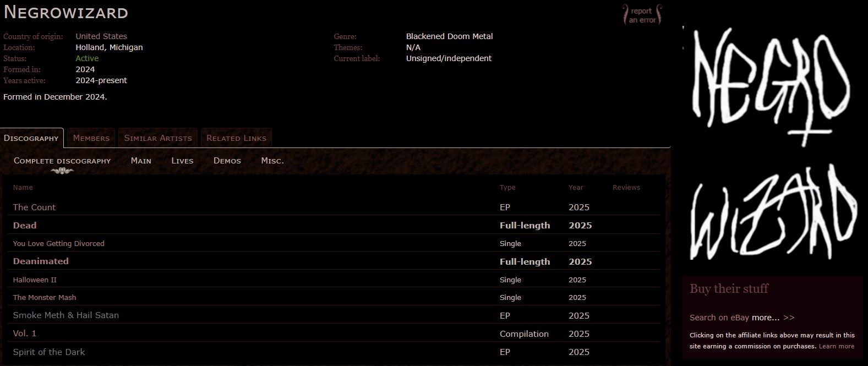Image resolution: width=868 pixels, height=366 pixels.
Task: Click the Holland, Michigan location text
Action: pyautogui.click(x=110, y=47)
